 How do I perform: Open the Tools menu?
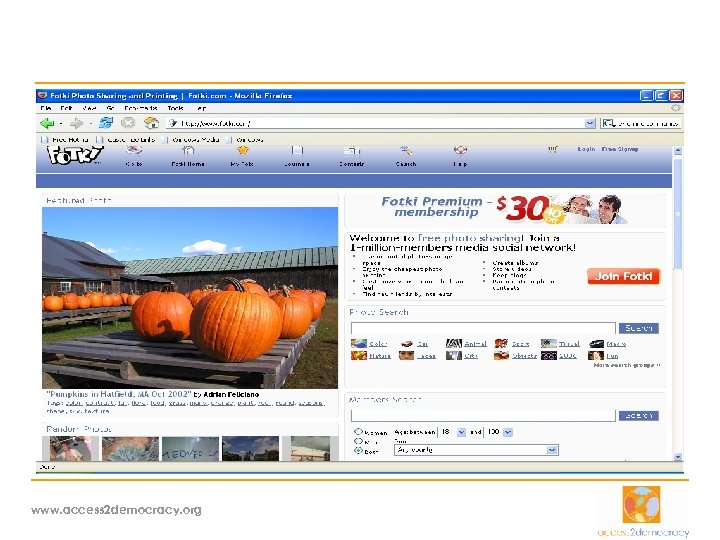(x=175, y=108)
